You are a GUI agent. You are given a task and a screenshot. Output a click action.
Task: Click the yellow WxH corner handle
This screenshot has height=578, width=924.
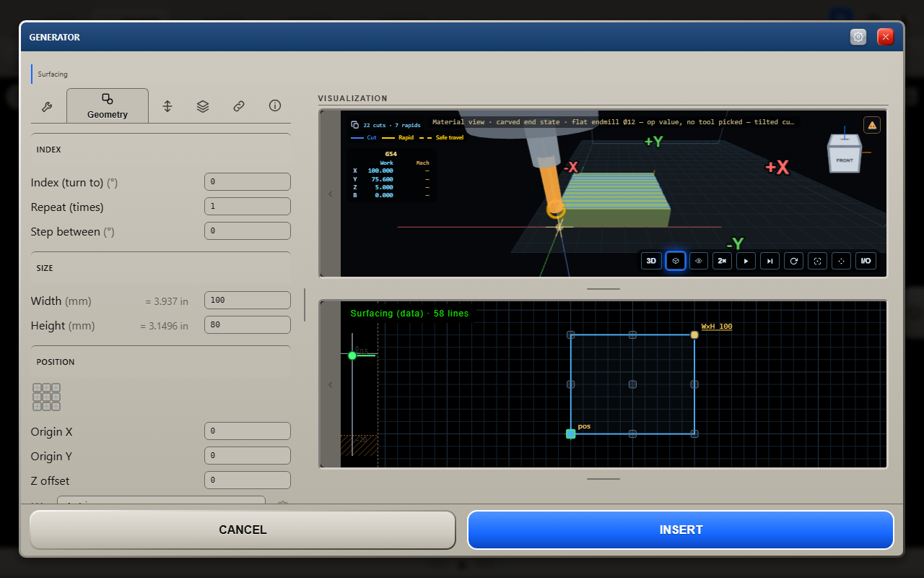(694, 335)
